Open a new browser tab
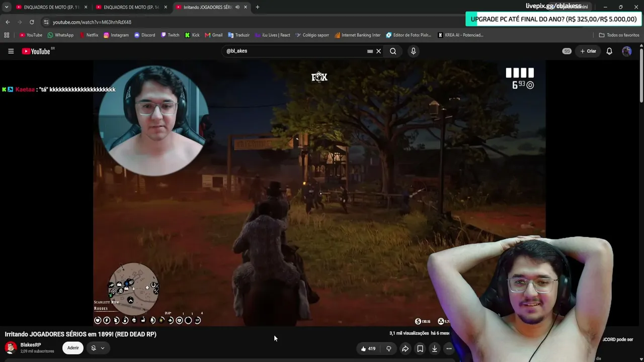 pos(258,7)
